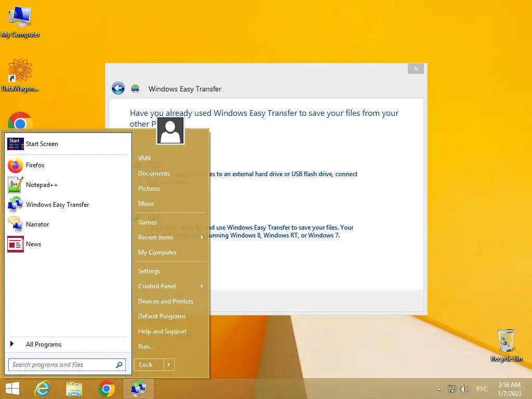Click the Windows Easy Transfer title icon
532x399 pixels.
[x=136, y=88]
